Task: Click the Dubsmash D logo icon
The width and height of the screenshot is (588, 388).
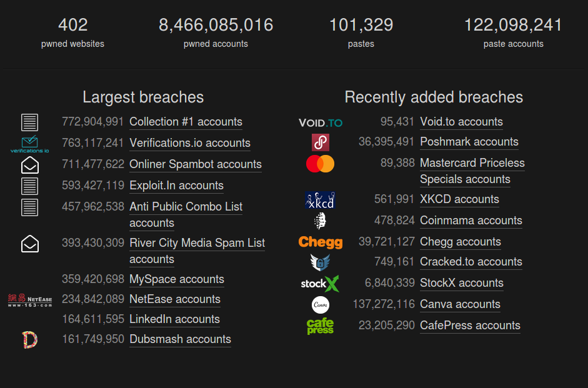Action: click(29, 340)
